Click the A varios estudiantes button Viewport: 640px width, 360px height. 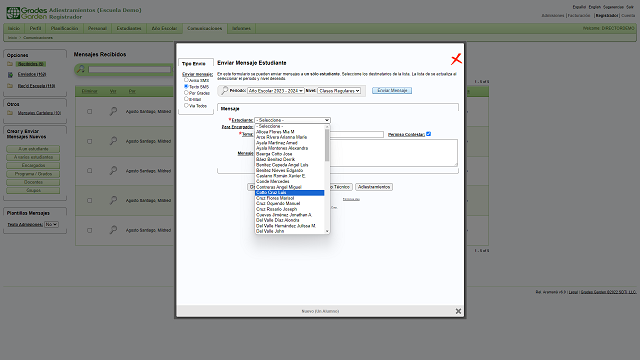click(33, 157)
